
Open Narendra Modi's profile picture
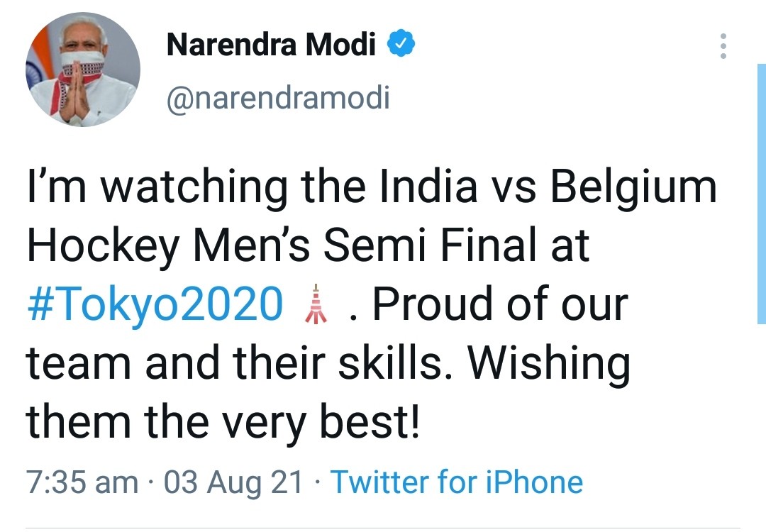(x=83, y=70)
